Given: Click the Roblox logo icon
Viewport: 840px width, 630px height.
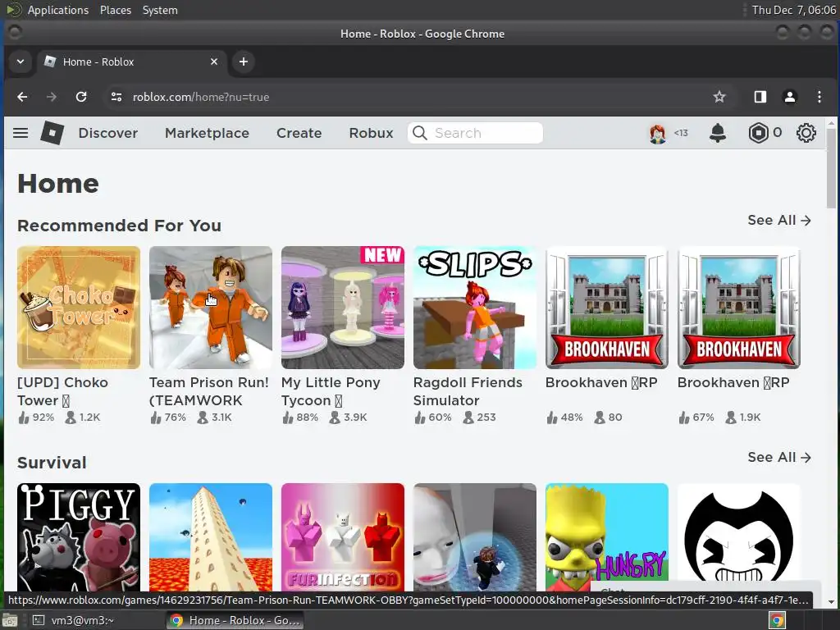Looking at the screenshot, I should pos(52,133).
